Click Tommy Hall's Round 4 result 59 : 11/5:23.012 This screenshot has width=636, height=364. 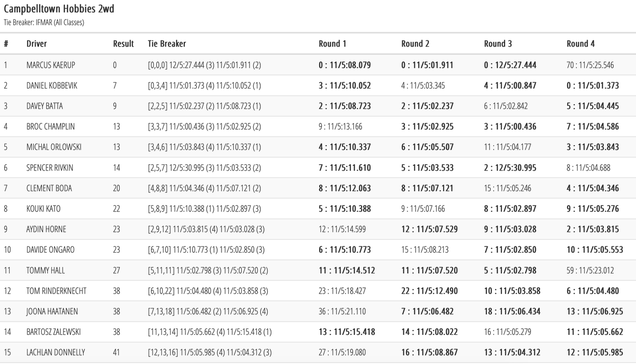coord(590,270)
